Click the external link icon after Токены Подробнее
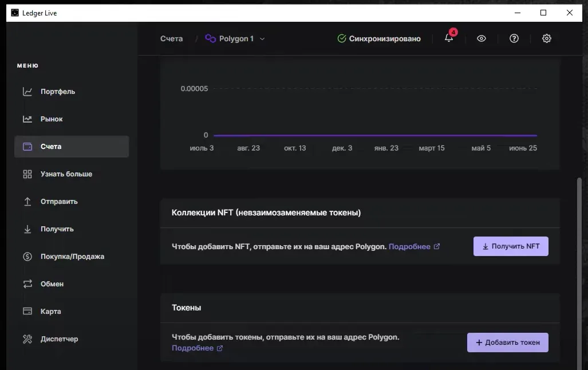The image size is (588, 370). [220, 348]
